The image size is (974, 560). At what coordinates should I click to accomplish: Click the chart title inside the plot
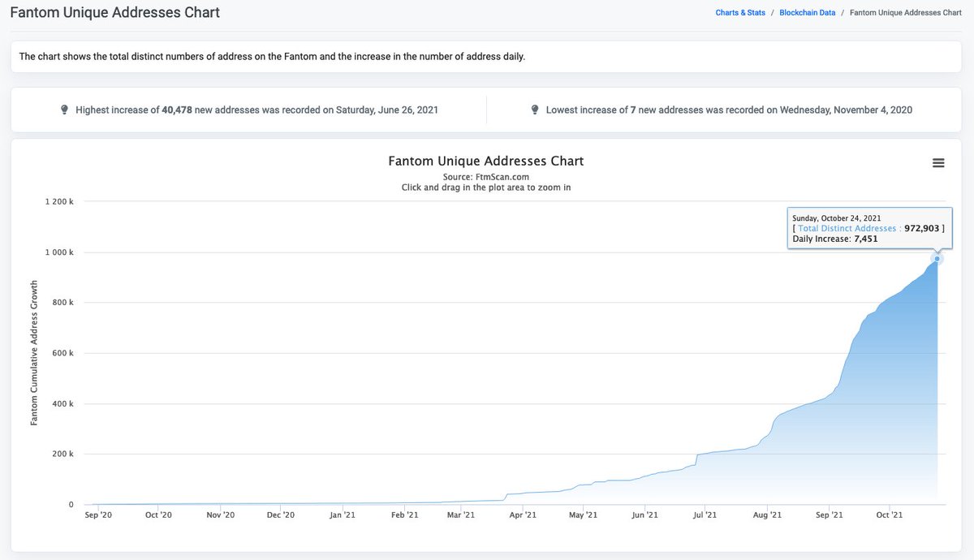486,161
